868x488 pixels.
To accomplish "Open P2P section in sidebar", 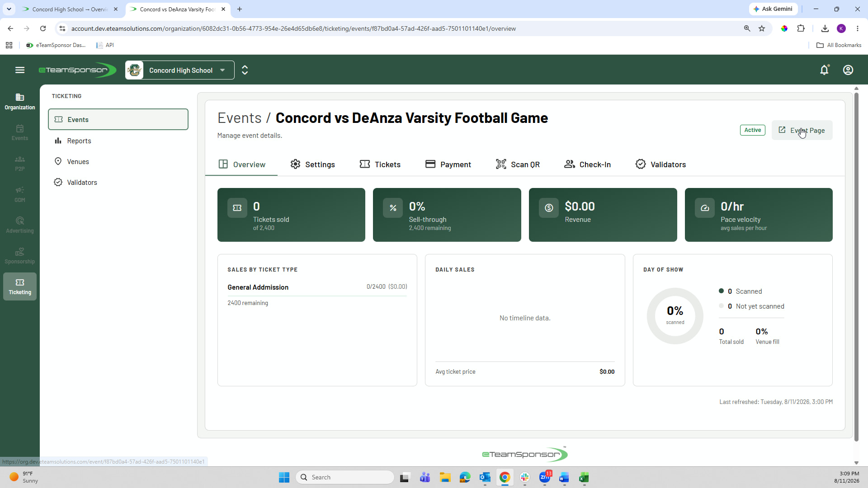I will point(20,164).
